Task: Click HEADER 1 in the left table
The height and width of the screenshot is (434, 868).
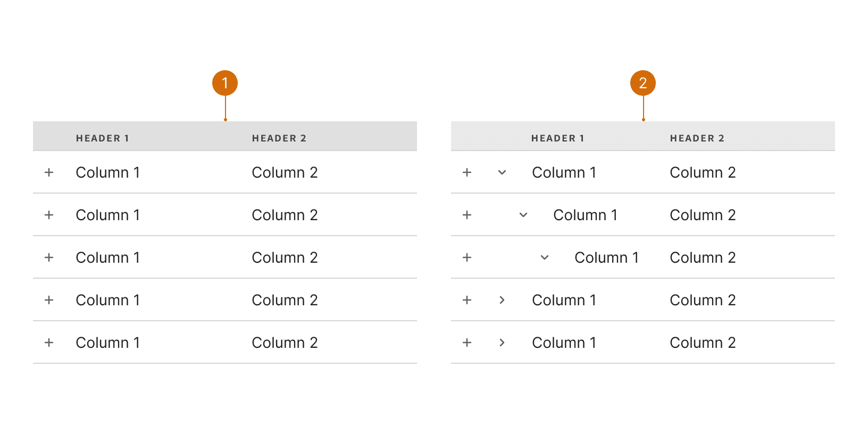Action: pyautogui.click(x=103, y=138)
